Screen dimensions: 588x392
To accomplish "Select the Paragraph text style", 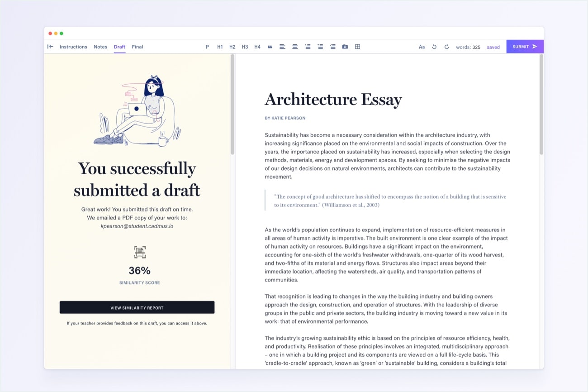I will coord(207,46).
